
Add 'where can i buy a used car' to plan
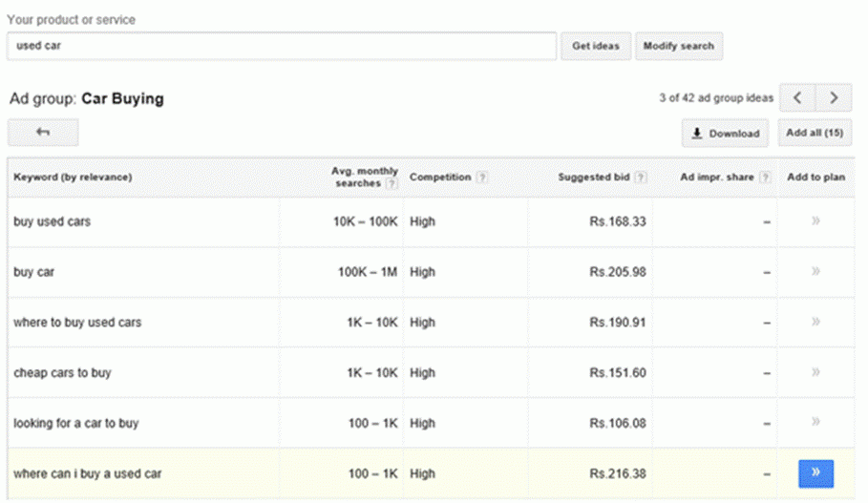(x=815, y=472)
